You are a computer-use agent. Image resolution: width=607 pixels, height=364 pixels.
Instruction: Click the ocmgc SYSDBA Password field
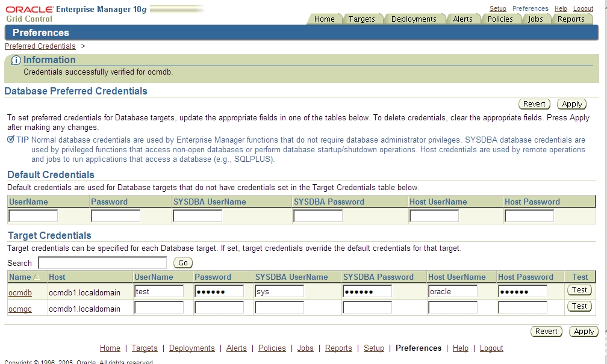367,307
